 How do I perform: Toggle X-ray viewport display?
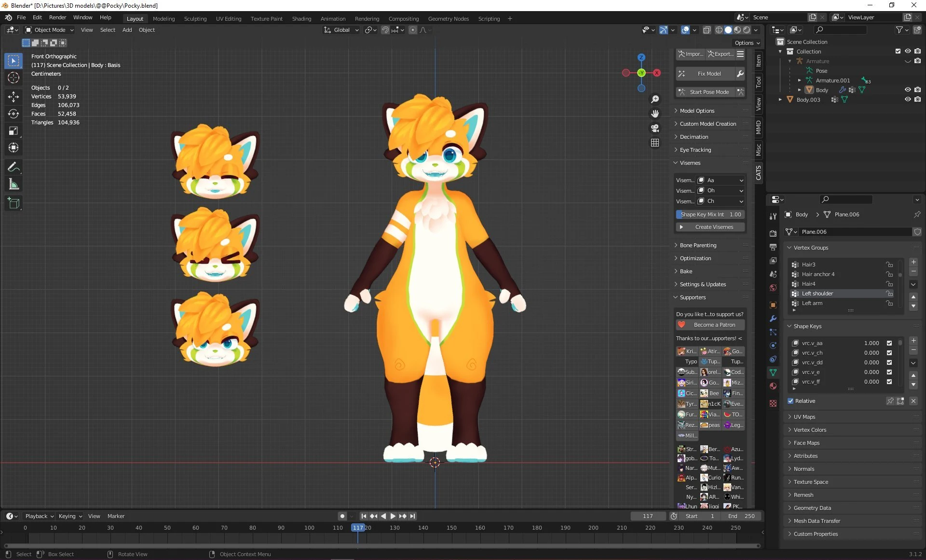(707, 30)
